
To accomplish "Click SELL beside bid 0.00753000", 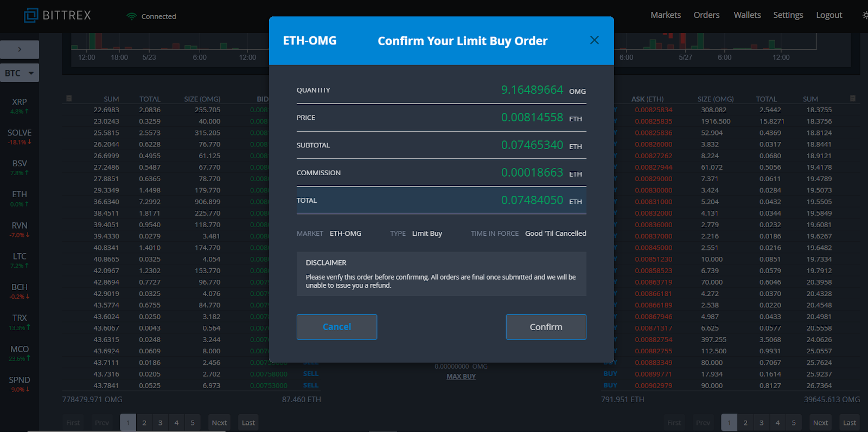I will 311,385.
